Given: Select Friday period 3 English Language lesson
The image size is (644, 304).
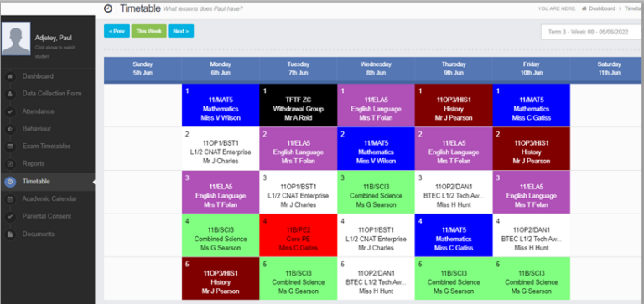Looking at the screenshot, I should [x=532, y=192].
